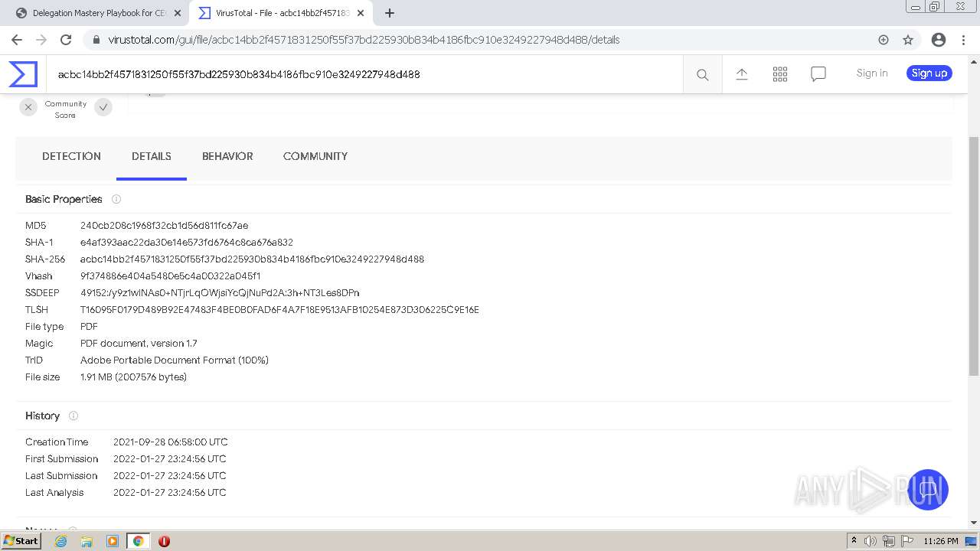
Task: Switch to the DETECTION tab
Action: click(x=71, y=156)
